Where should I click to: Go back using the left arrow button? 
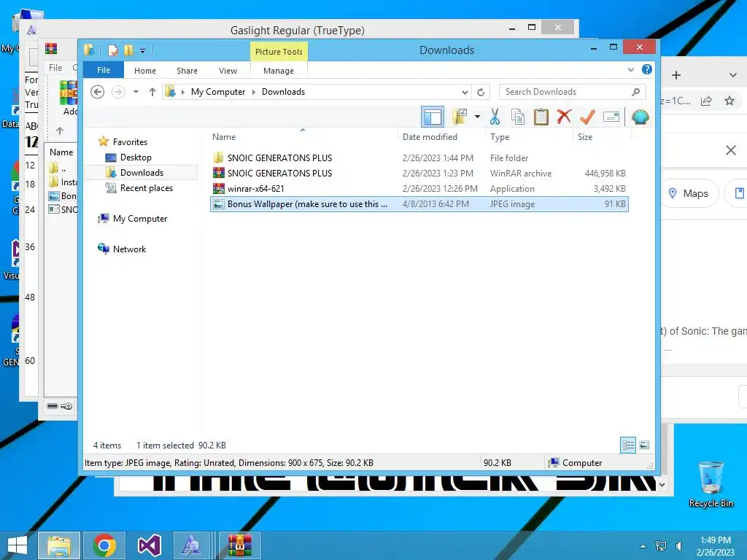click(x=98, y=91)
